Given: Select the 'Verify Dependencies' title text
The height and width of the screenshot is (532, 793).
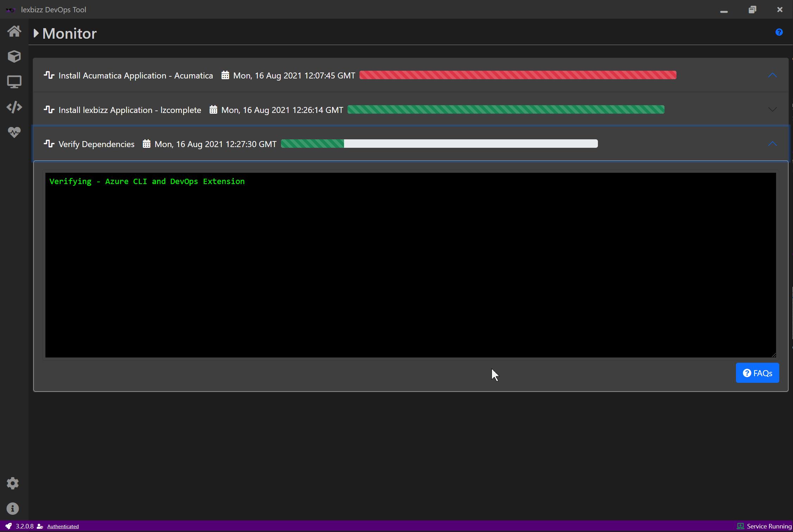Looking at the screenshot, I should 96,144.
